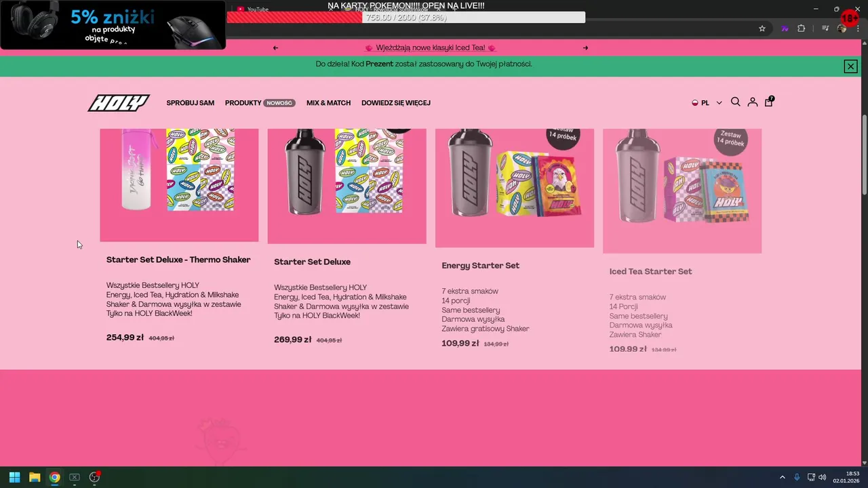Open OBS Studio from the taskbar

94,477
